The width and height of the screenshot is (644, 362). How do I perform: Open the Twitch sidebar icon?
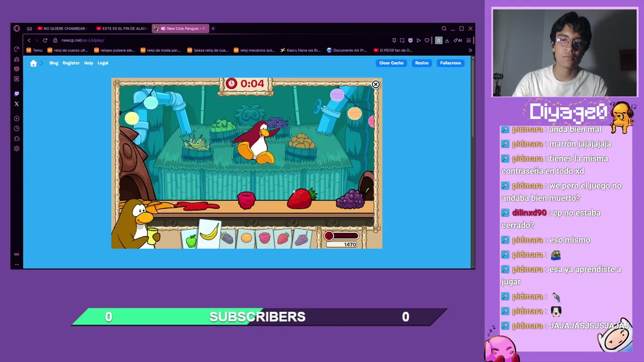click(x=17, y=94)
